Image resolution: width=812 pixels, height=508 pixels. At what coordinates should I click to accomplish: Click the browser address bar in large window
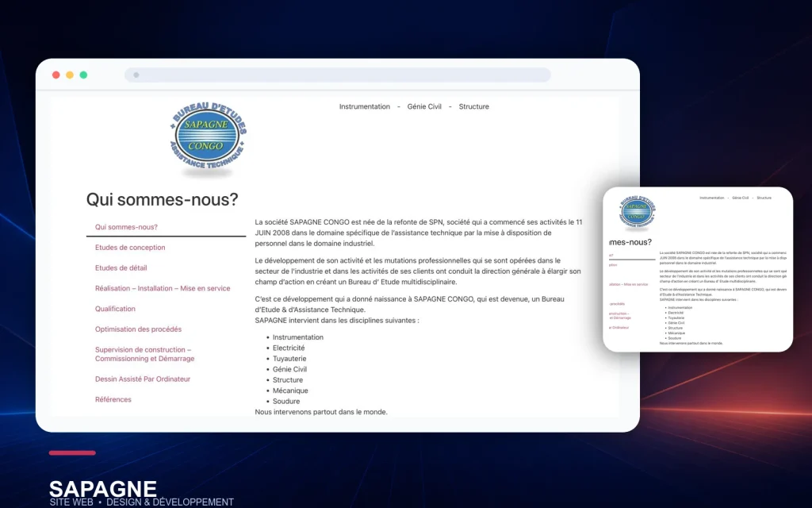click(x=338, y=75)
